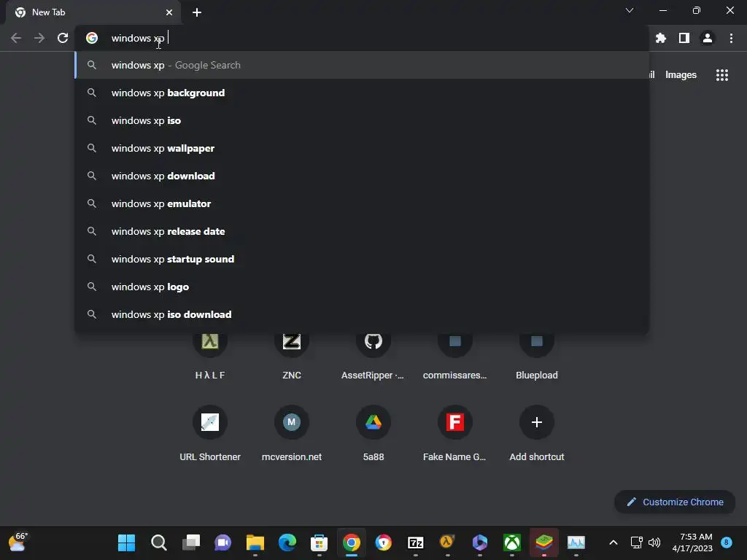Open File Explorer from taskbar
This screenshot has width=747, height=560.
(255, 542)
